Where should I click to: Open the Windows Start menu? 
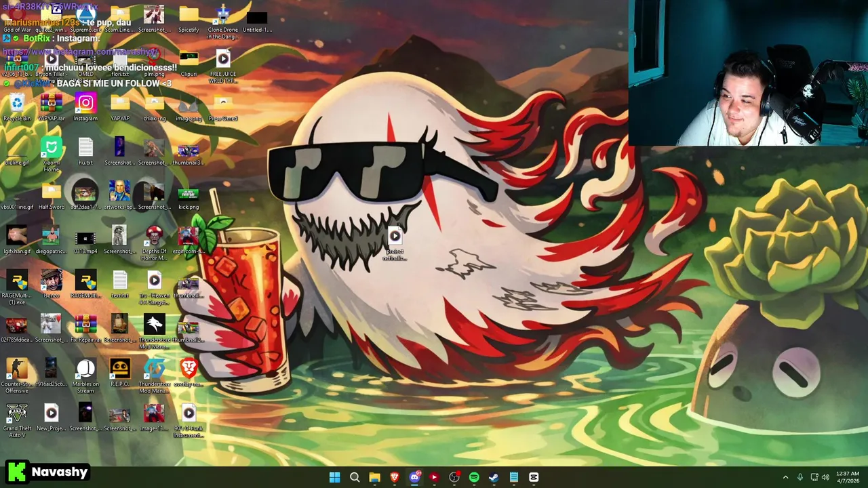(x=334, y=477)
